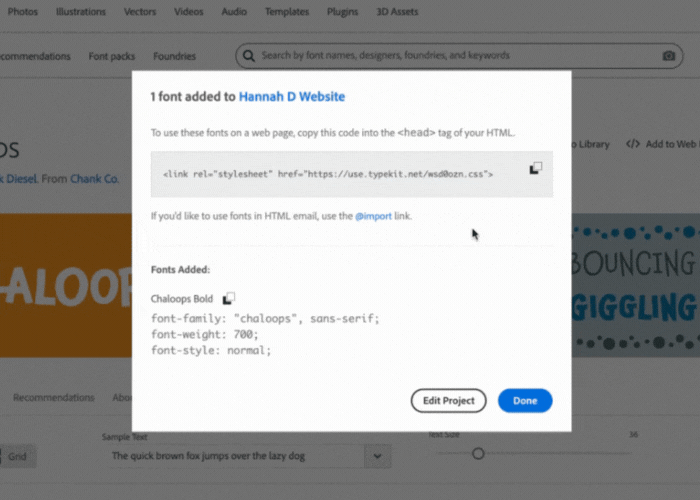Open the Plugins section
This screenshot has height=500, width=700.
coord(342,12)
